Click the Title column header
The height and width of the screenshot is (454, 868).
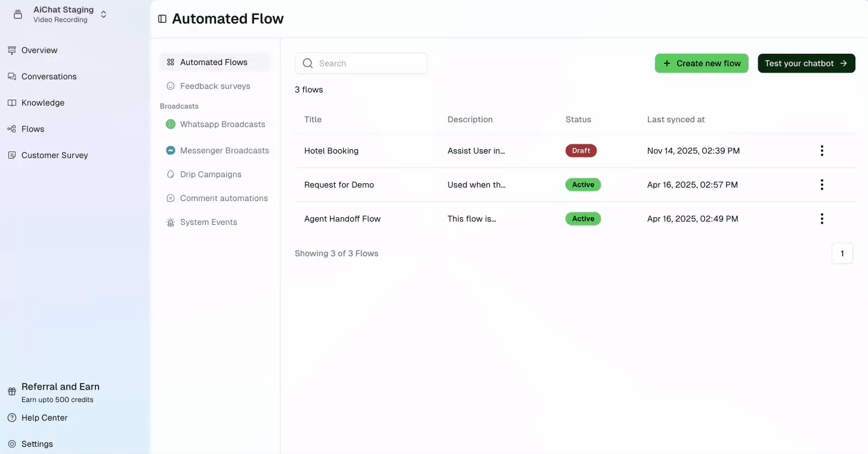pyautogui.click(x=313, y=119)
